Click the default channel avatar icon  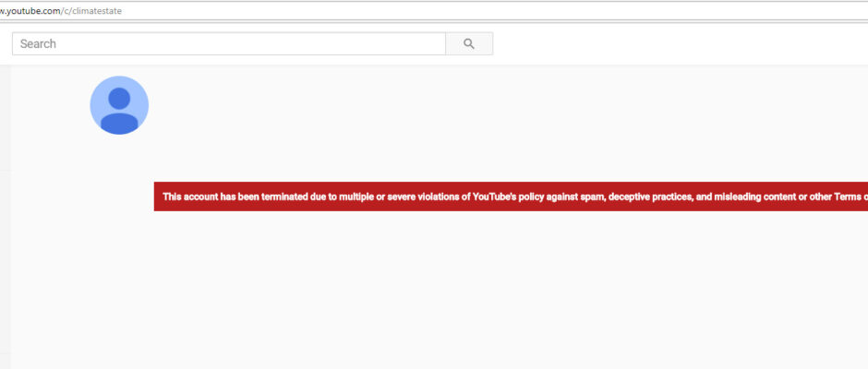pos(119,105)
